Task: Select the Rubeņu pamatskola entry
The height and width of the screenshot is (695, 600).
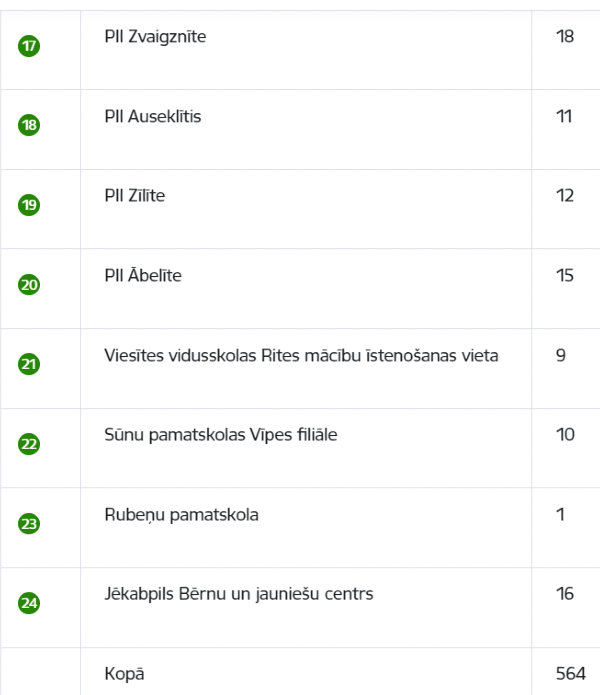Action: coord(182,515)
